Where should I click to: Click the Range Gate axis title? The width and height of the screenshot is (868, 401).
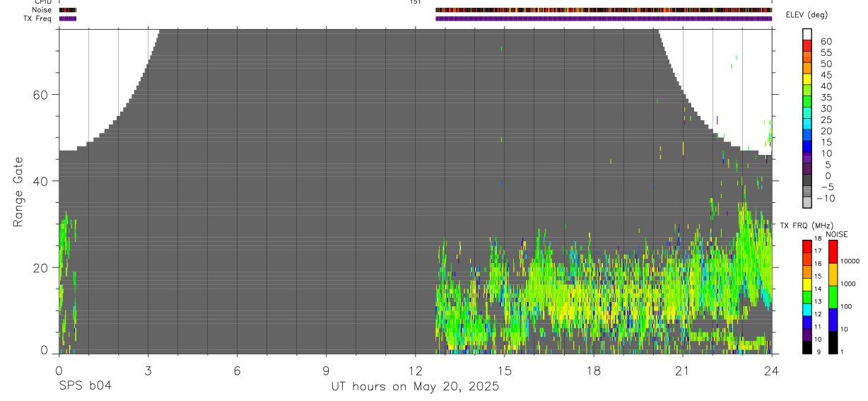coord(18,192)
